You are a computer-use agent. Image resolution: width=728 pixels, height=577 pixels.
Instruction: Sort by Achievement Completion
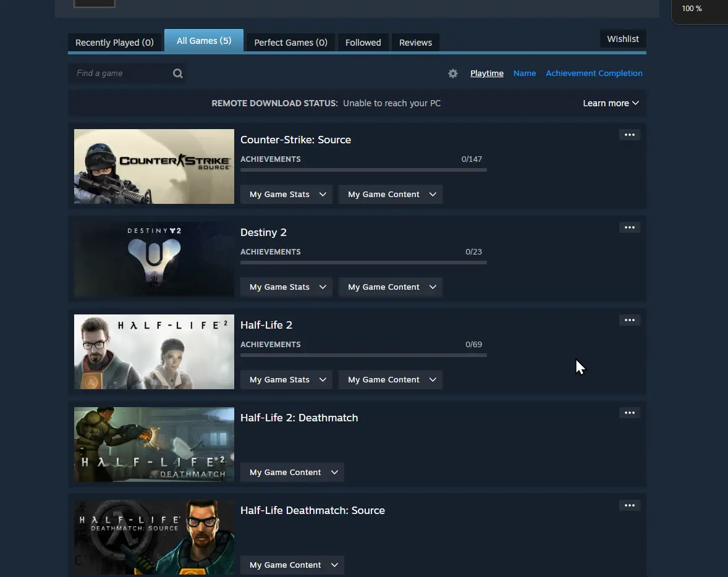(x=594, y=74)
